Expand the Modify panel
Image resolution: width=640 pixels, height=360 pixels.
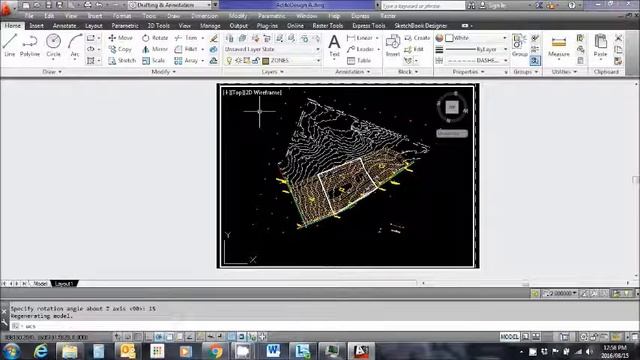[163, 72]
